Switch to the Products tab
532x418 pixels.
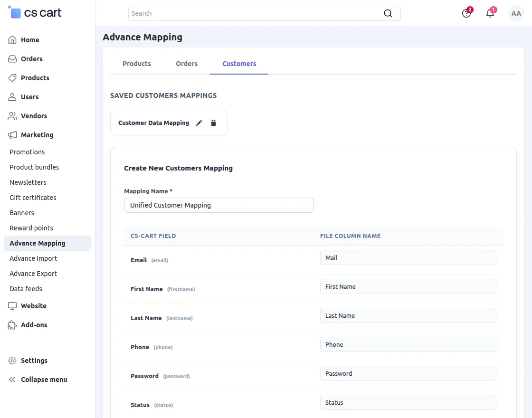click(137, 64)
